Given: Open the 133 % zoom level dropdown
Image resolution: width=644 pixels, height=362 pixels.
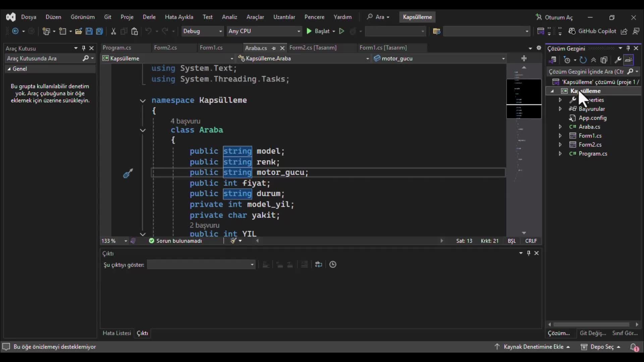Looking at the screenshot, I should (126, 241).
